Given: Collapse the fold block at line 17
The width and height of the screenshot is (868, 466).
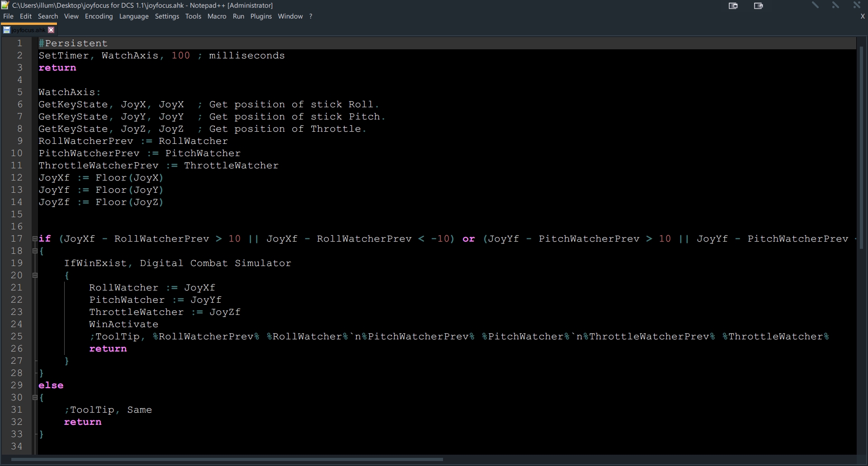Looking at the screenshot, I should (x=35, y=239).
